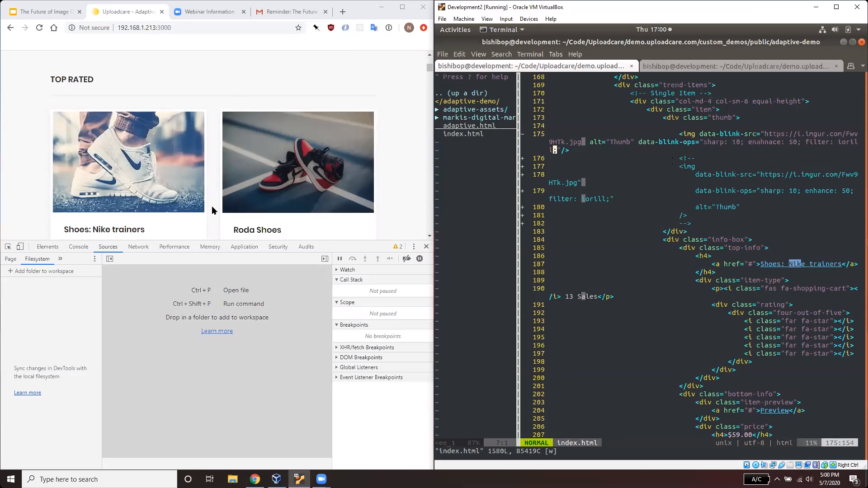Open the Google Translate extension
The width and height of the screenshot is (868, 488).
tap(374, 28)
